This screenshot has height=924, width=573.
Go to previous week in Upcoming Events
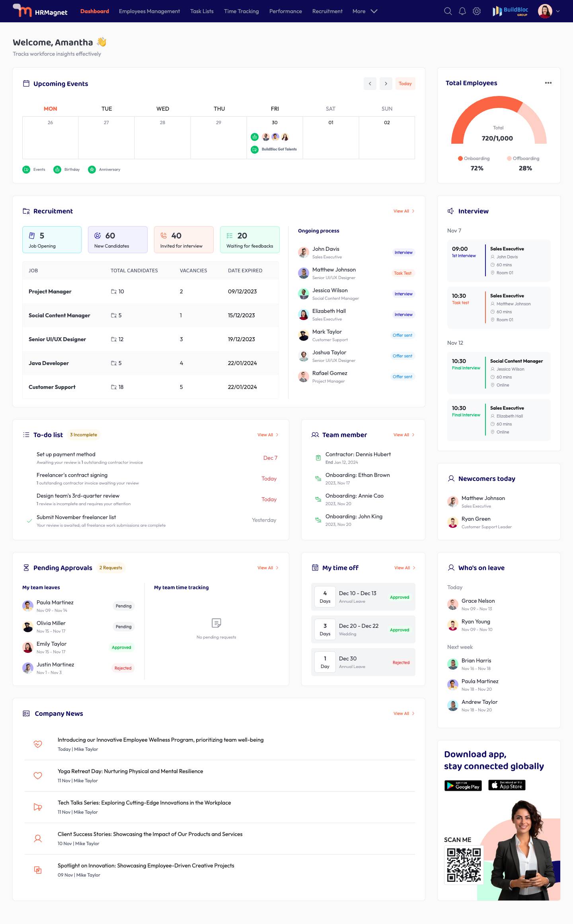(370, 84)
